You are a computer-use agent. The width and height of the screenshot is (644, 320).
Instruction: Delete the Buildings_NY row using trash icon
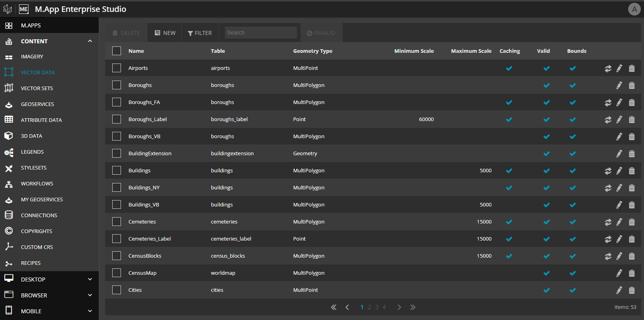click(632, 188)
